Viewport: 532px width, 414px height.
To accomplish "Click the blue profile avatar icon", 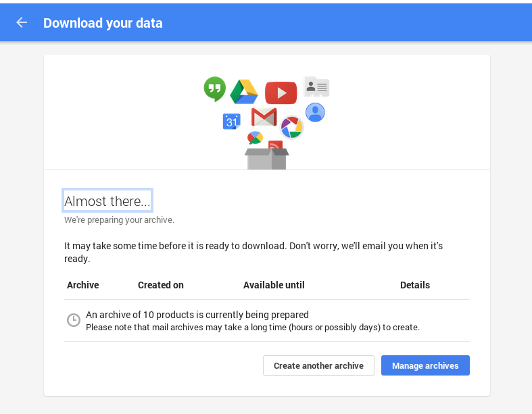I will (x=315, y=112).
